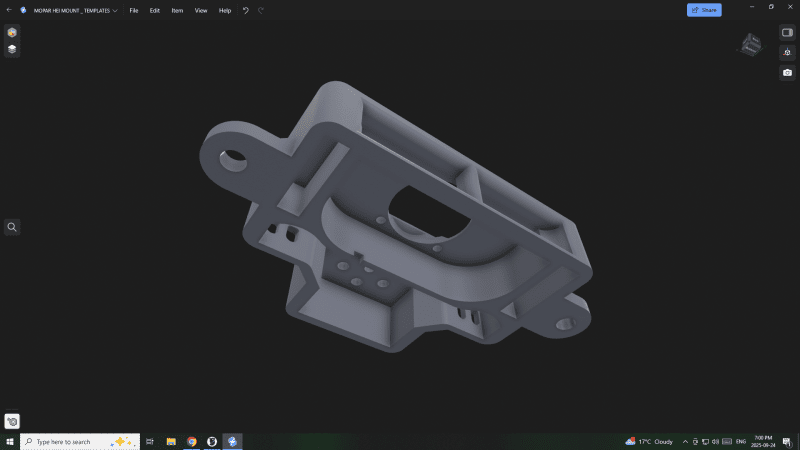Toggle the side panel display button

[787, 32]
